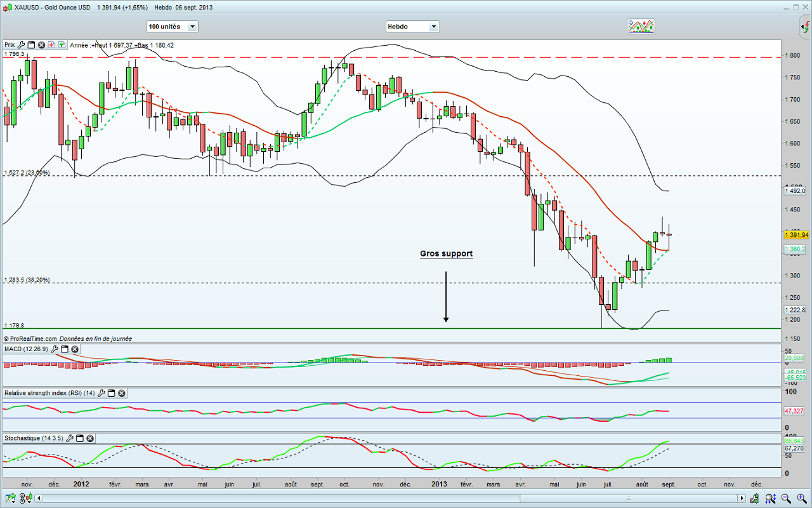Close the MACD indicator panel
This screenshot has height=508, width=812.
pos(75,349)
